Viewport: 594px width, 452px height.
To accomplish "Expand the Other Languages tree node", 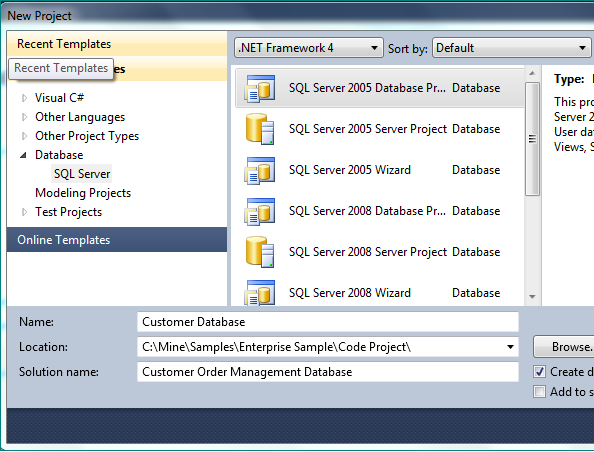I will [x=24, y=117].
